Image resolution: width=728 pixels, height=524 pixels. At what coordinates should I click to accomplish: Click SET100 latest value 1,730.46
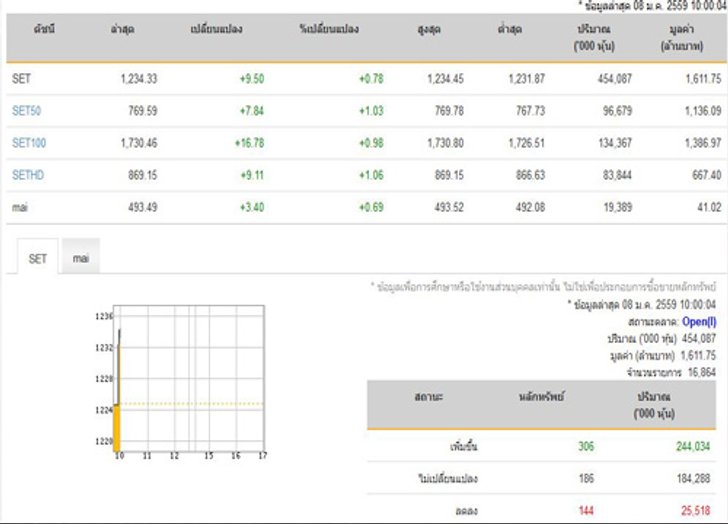coord(139,143)
